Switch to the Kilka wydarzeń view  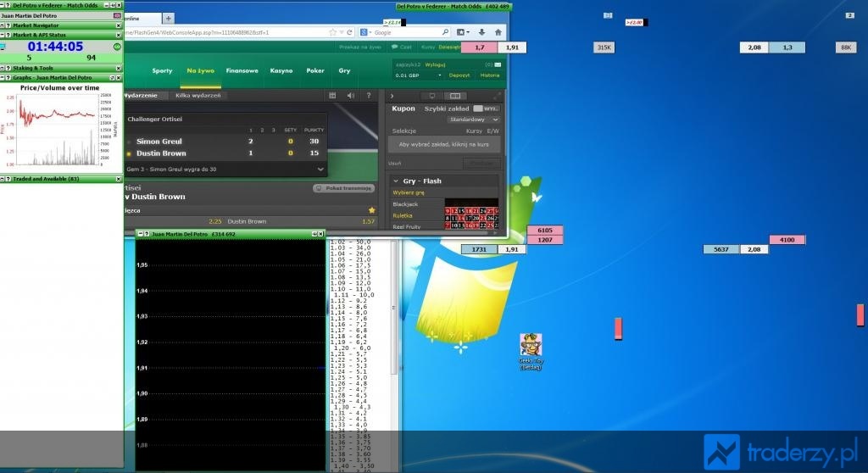(198, 95)
